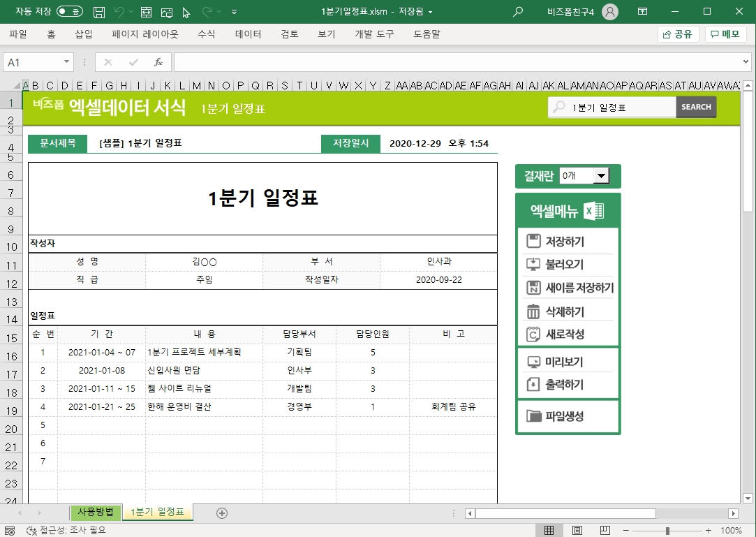Toggle the 자동 저장 autosave switch

(x=69, y=12)
